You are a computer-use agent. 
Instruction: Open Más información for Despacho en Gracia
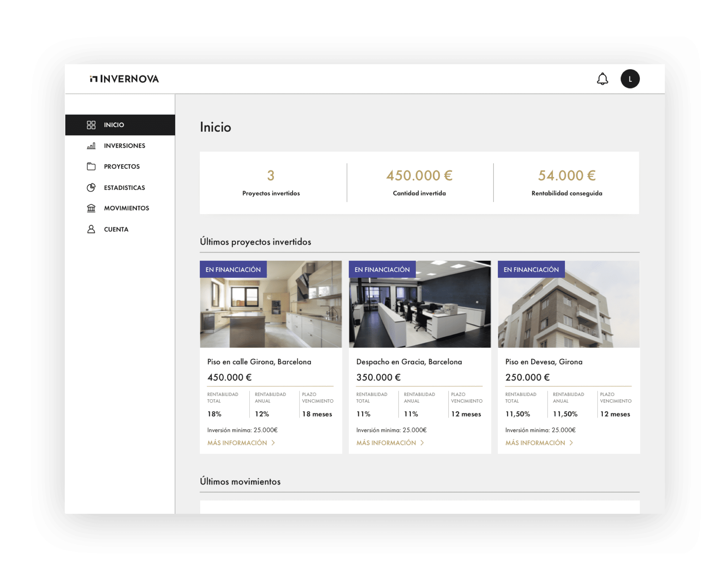point(386,443)
